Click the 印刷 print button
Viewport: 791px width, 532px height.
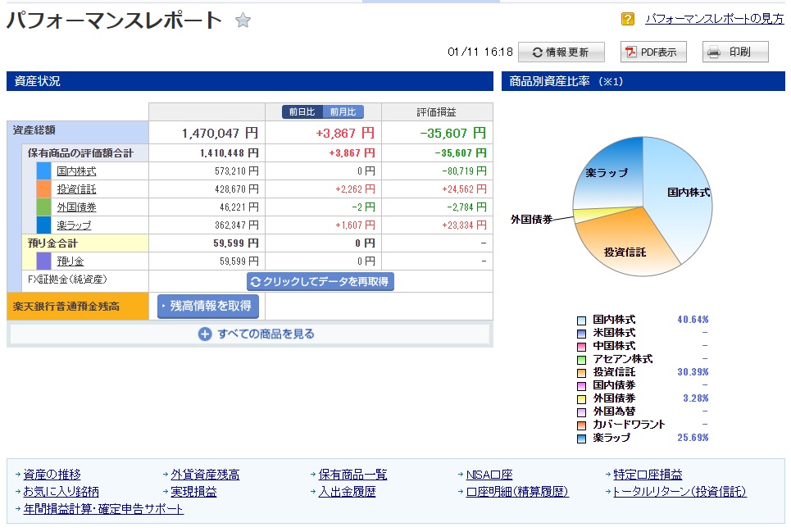tap(735, 52)
